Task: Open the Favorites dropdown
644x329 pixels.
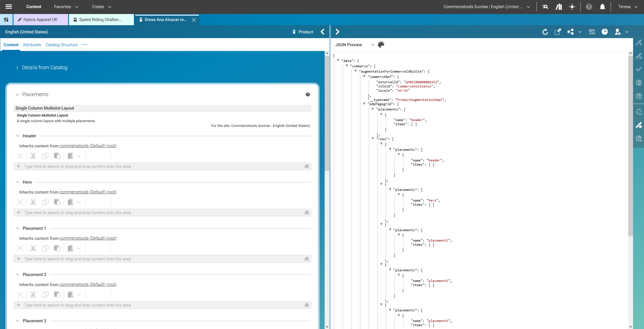Action: tap(66, 6)
